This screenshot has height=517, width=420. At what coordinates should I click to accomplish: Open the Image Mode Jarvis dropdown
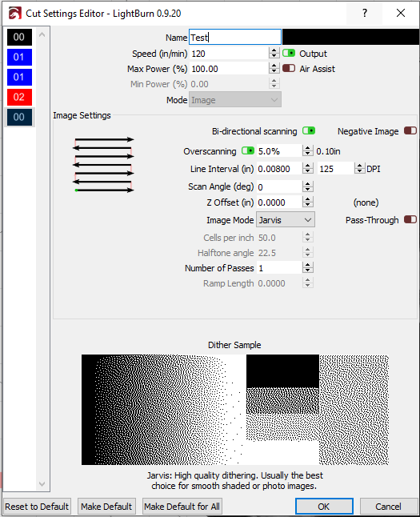pos(286,220)
